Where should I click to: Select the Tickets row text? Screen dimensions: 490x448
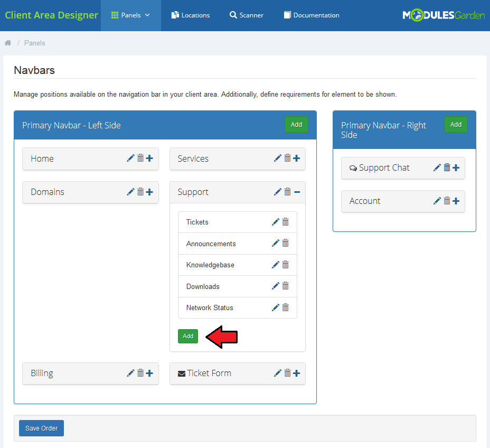(197, 222)
